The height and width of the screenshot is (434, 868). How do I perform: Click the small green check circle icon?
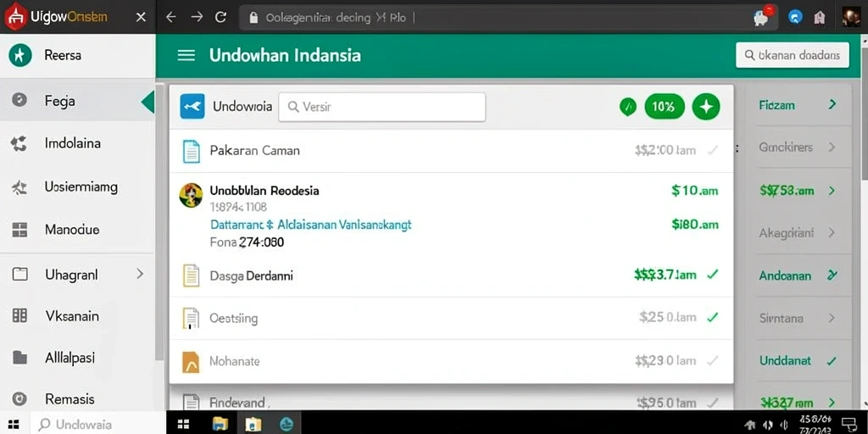pyautogui.click(x=627, y=106)
